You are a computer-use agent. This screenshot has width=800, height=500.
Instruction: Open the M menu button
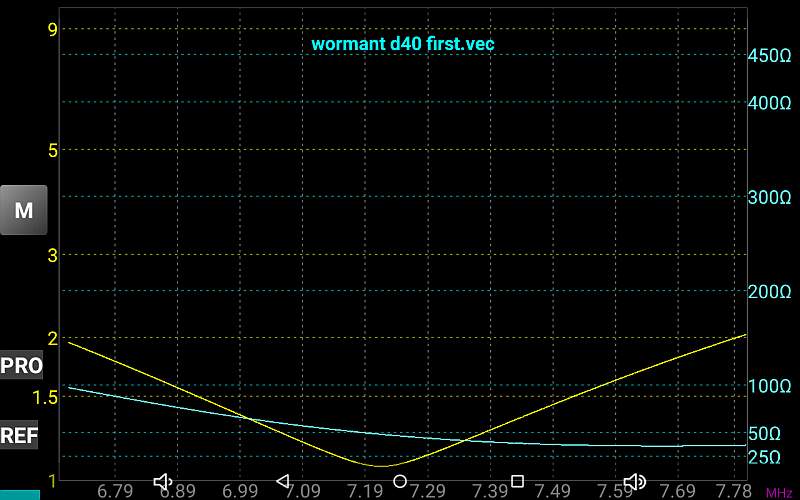pos(23,211)
